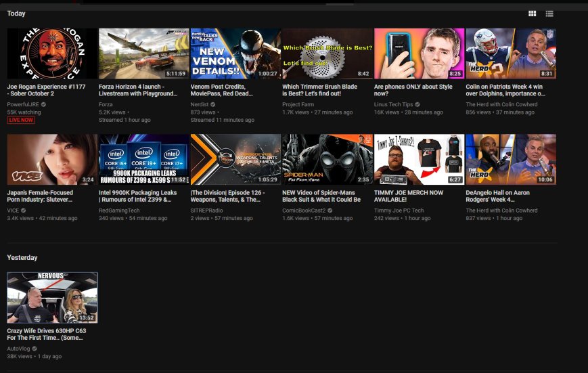Screen dimensions: 588x373
Task: Open The Division Episode 126 thumbnail
Action: coord(235,160)
